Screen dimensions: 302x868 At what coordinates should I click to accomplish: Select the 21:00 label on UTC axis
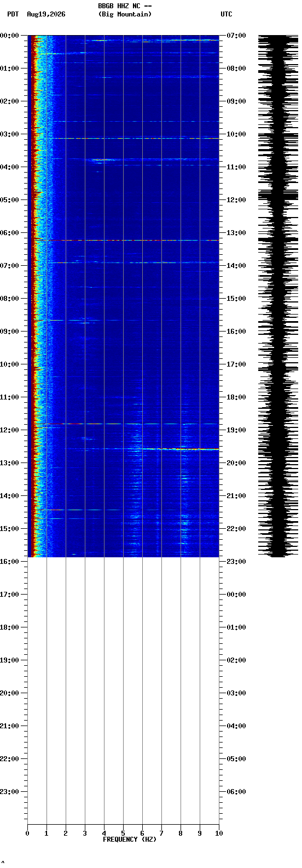click(x=236, y=496)
